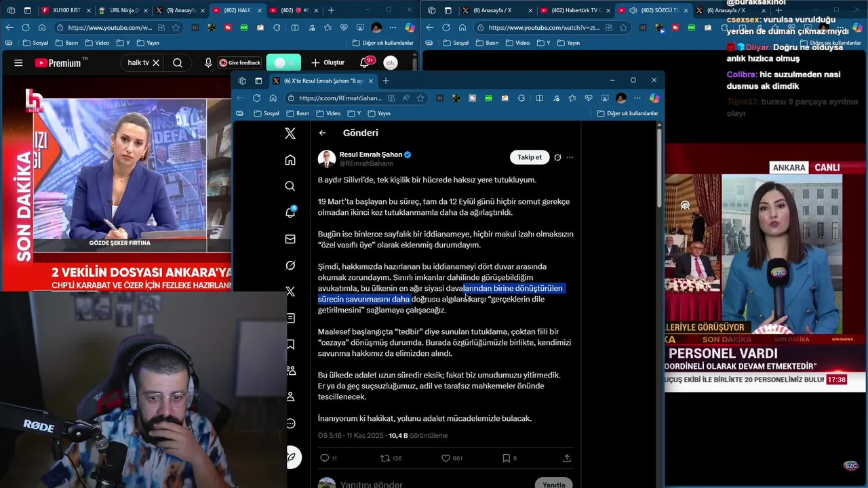
Task: Open X Communities people icon in sidebar
Action: click(290, 371)
